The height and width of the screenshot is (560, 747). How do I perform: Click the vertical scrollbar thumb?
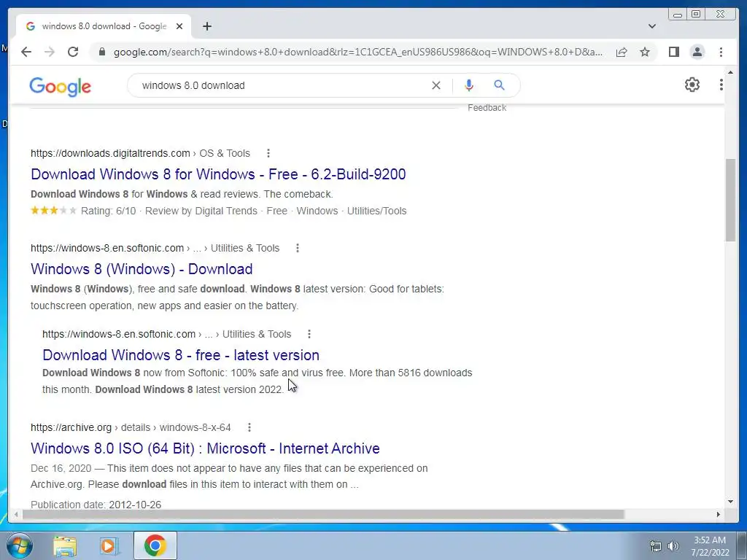[730, 200]
